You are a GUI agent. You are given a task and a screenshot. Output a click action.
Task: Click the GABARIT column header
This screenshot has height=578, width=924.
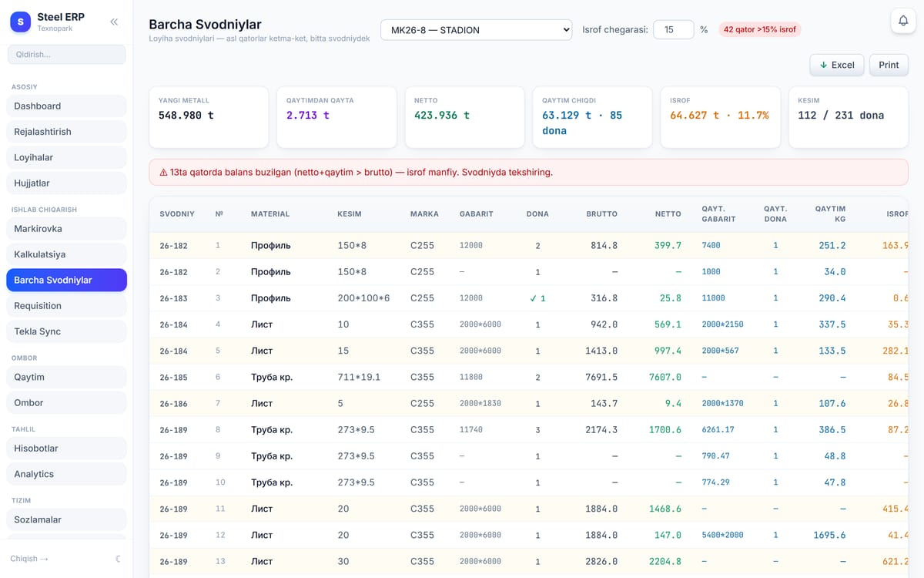(477, 214)
